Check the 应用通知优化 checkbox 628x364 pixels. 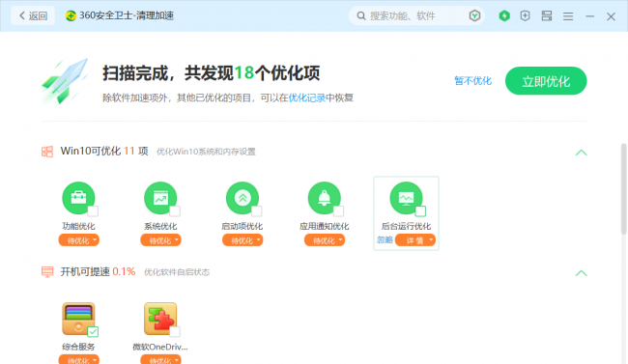coord(338,211)
